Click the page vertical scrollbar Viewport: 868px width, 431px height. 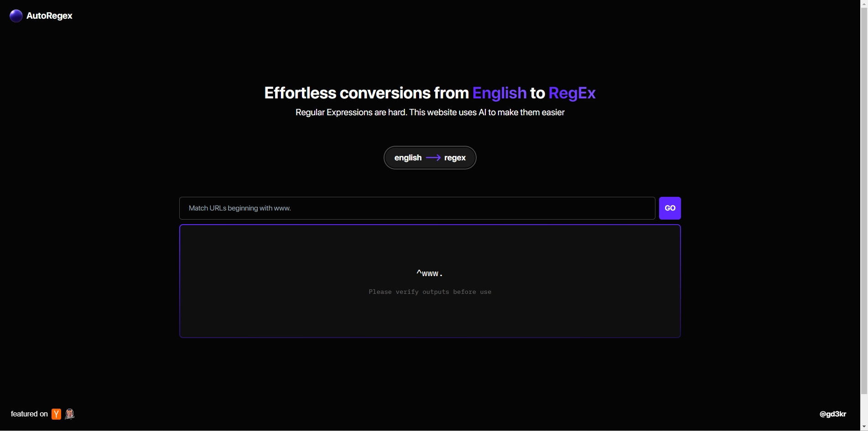[x=864, y=200]
